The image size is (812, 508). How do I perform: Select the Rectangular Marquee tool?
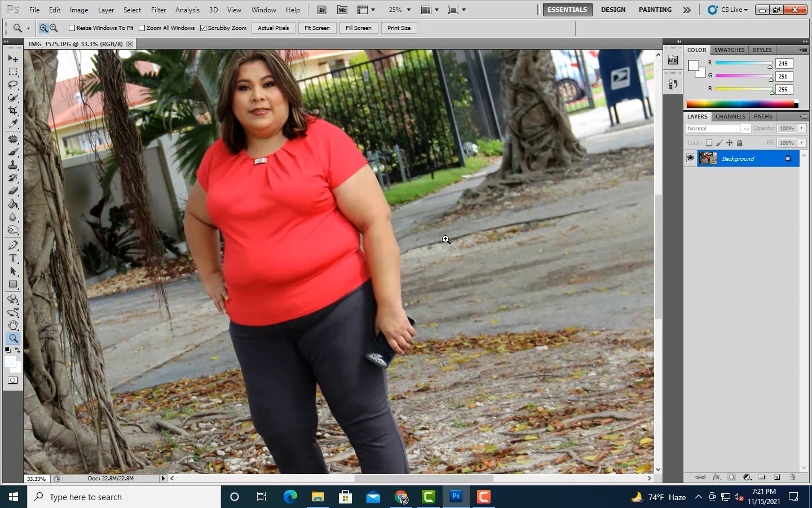click(13, 72)
